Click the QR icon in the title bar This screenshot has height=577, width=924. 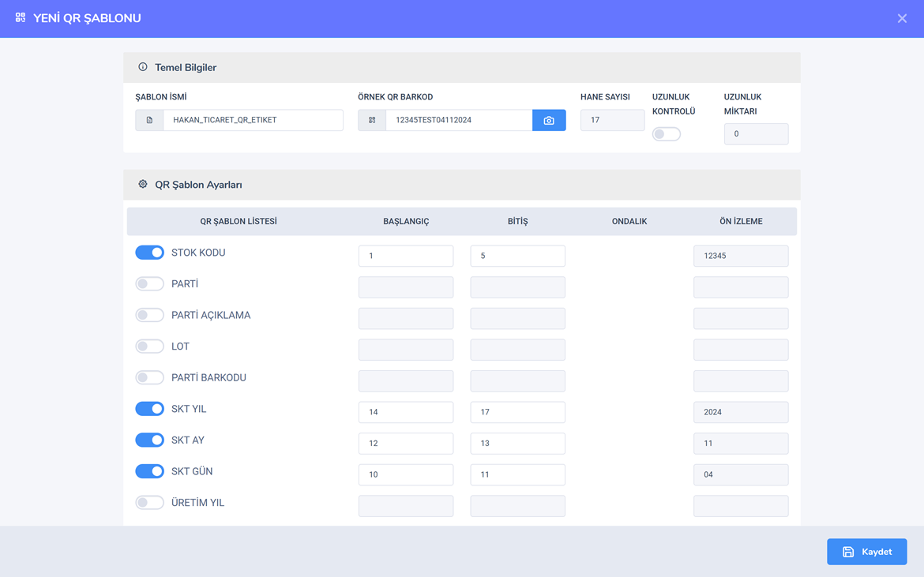[x=21, y=17]
